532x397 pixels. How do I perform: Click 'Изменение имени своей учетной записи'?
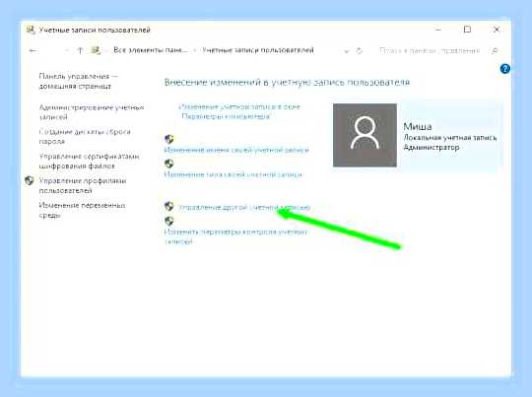[236, 150]
